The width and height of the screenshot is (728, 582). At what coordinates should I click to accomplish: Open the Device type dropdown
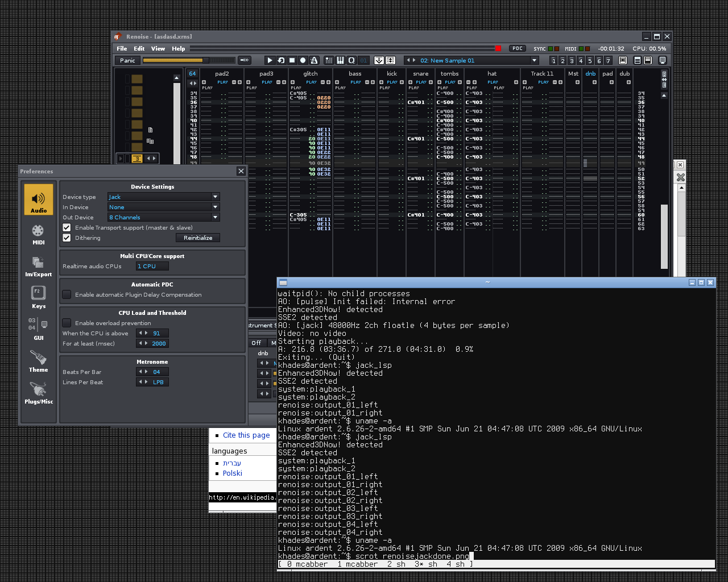tap(164, 197)
